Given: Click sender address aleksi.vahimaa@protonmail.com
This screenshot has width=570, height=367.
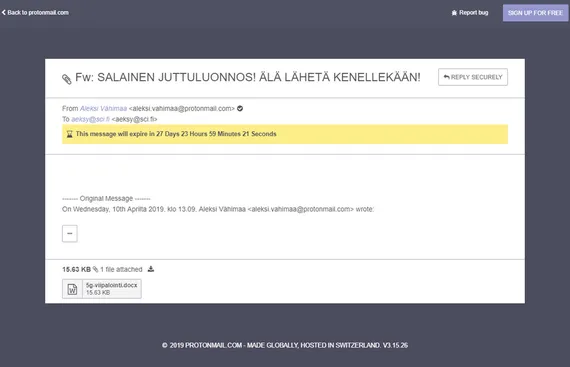Looking at the screenshot, I should pyautogui.click(x=182, y=108).
